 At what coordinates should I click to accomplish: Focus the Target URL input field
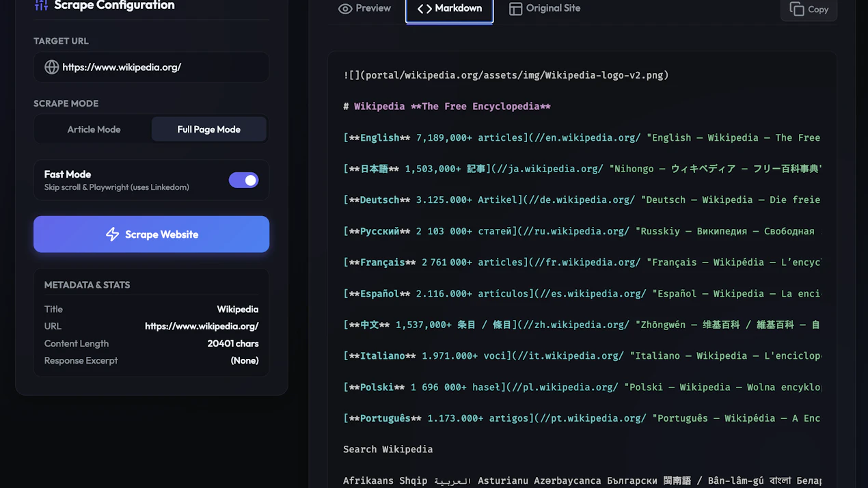pyautogui.click(x=151, y=67)
